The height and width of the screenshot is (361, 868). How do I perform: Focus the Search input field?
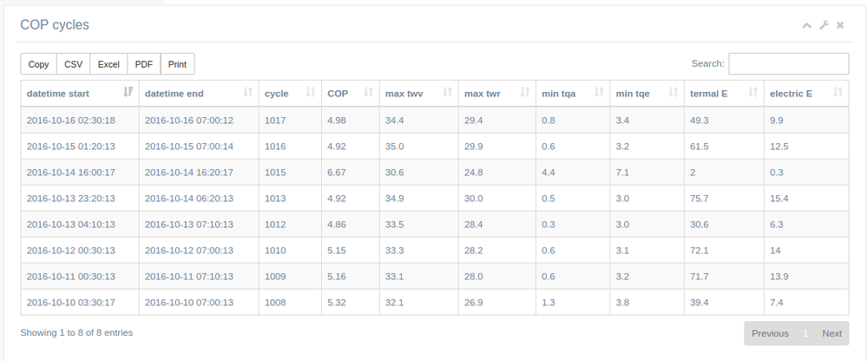[788, 64]
